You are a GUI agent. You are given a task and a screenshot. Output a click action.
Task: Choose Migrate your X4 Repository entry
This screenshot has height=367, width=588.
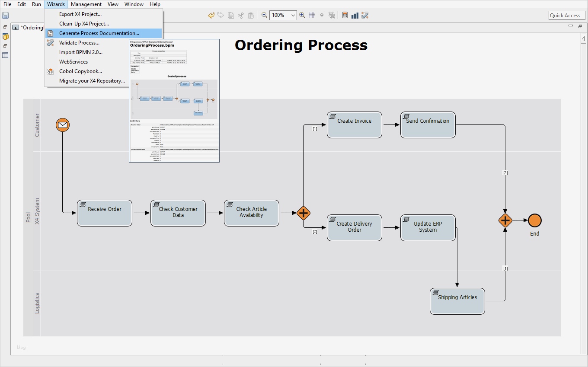click(x=104, y=81)
